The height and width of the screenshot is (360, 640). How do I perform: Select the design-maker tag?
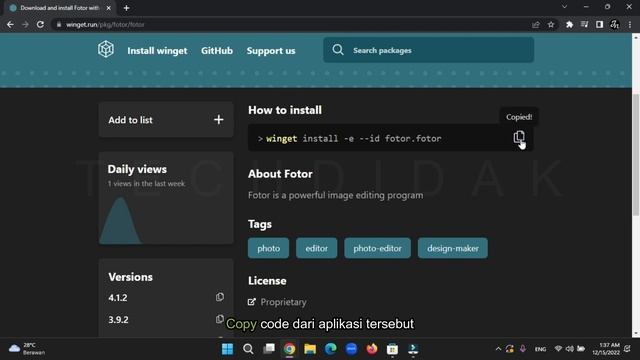(x=453, y=248)
